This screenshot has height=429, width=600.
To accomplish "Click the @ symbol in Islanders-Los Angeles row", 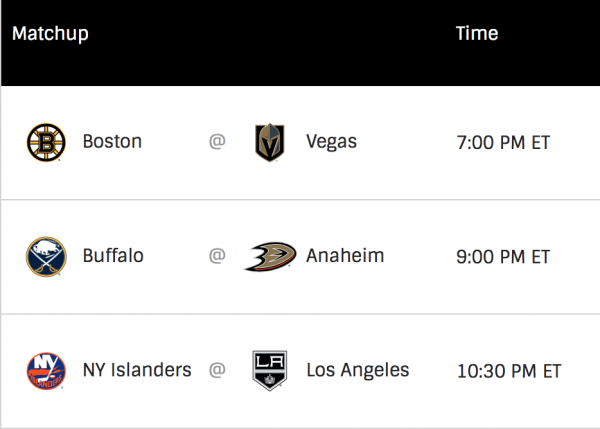I will point(217,371).
